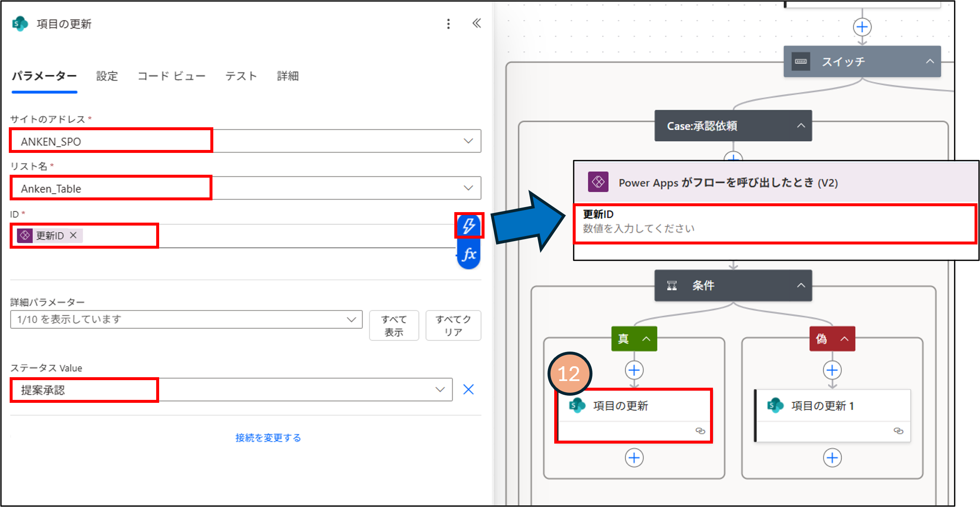Collapse the panel with double chevron icon
Screen dimensions: 980x507
(x=477, y=24)
